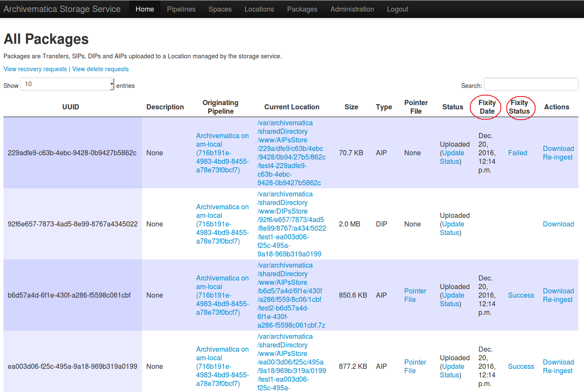Viewport: 584px width, 392px height.
Task: Log out using the Logout link
Action: [397, 9]
